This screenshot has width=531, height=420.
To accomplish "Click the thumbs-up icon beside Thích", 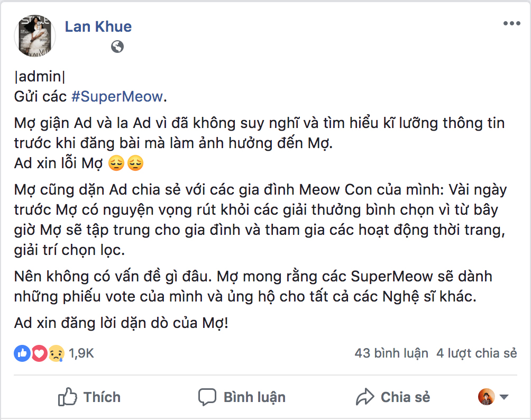I will pos(68,397).
